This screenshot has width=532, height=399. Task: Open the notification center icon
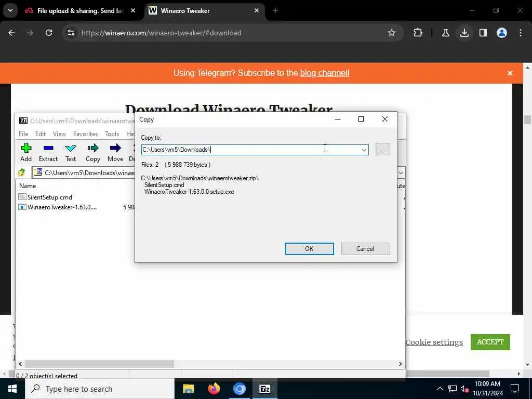(x=515, y=389)
